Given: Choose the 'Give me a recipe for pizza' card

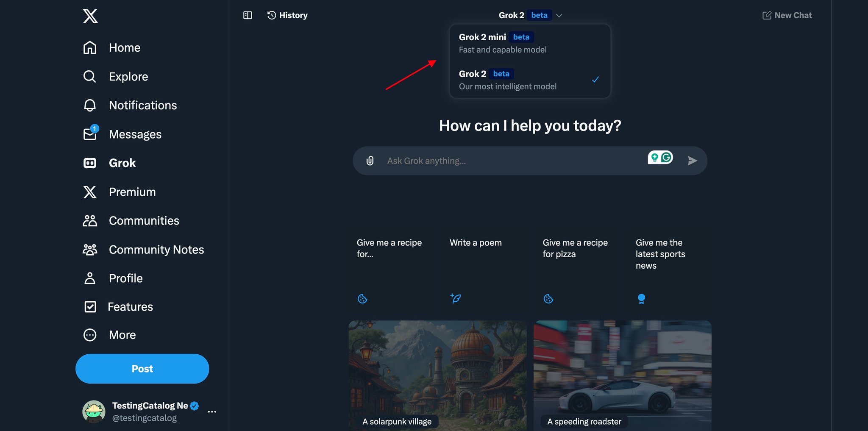Looking at the screenshot, I should (576, 271).
